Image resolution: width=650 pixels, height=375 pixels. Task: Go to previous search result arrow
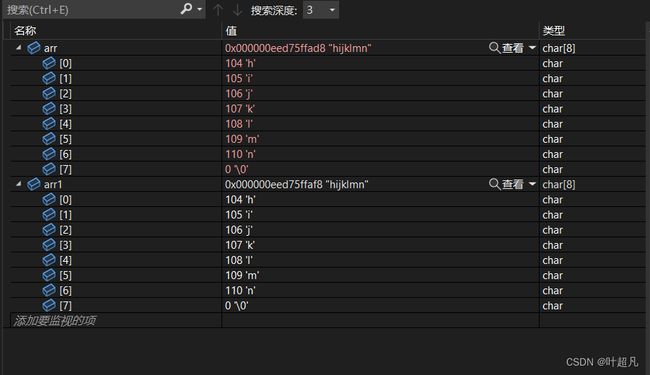click(218, 10)
